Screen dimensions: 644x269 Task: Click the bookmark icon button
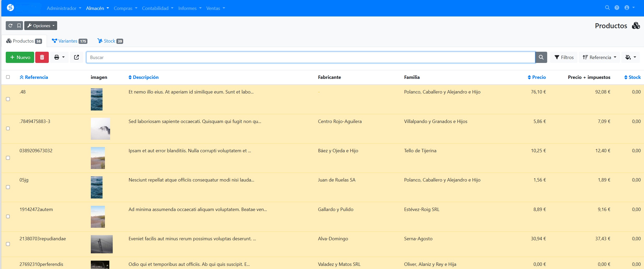point(19,26)
